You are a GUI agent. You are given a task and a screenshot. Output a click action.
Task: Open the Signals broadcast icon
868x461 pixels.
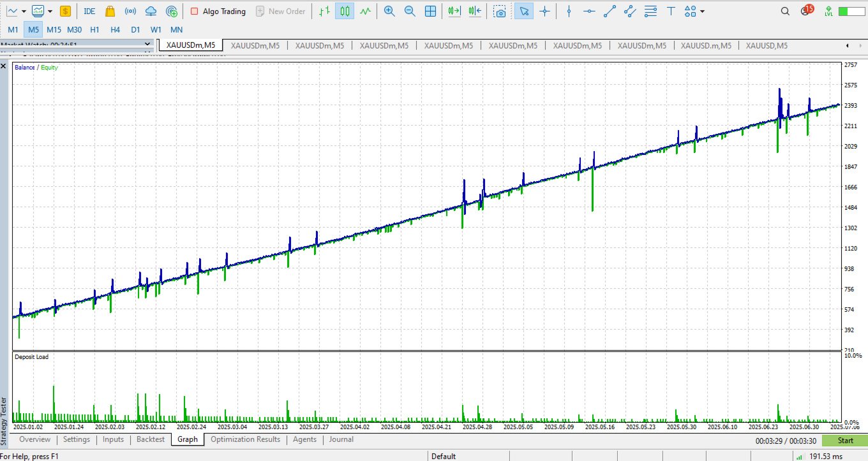(130, 11)
